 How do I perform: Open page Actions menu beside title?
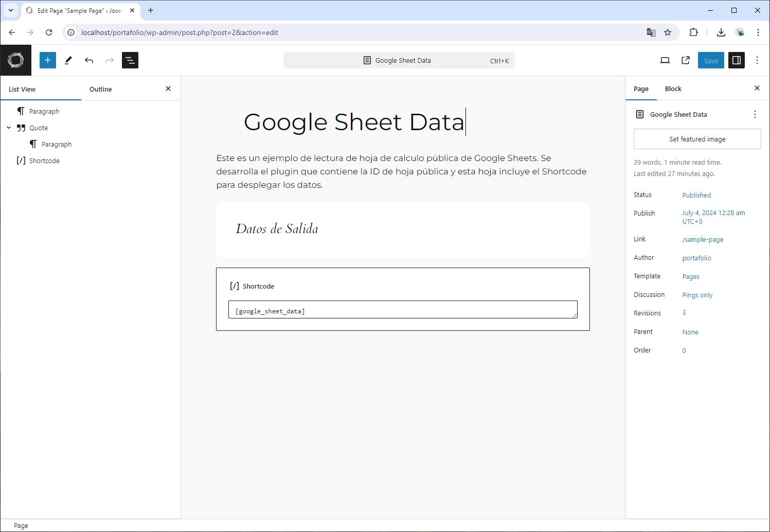tap(755, 114)
